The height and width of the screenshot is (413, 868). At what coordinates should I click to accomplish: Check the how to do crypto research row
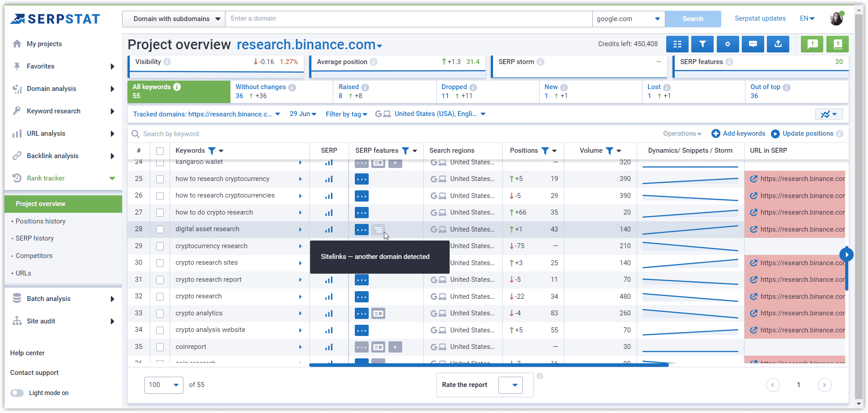(160, 213)
